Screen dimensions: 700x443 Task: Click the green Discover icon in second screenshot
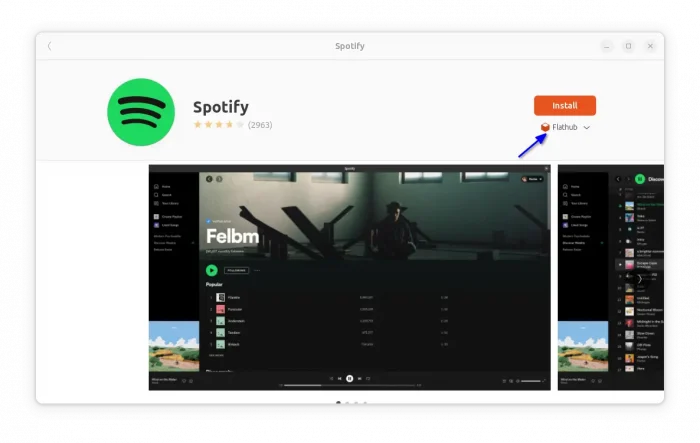point(640,179)
